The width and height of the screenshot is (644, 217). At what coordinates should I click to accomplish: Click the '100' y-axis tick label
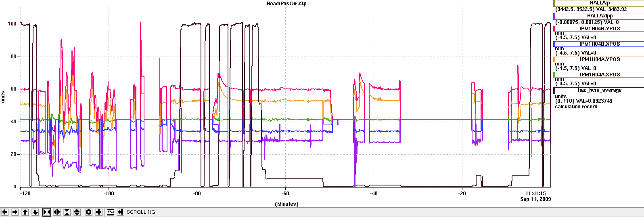12,24
